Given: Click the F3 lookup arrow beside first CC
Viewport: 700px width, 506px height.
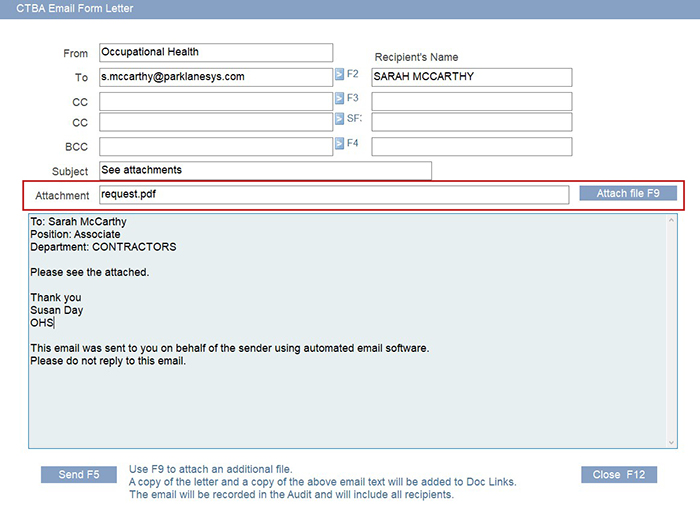Looking at the screenshot, I should click(339, 99).
